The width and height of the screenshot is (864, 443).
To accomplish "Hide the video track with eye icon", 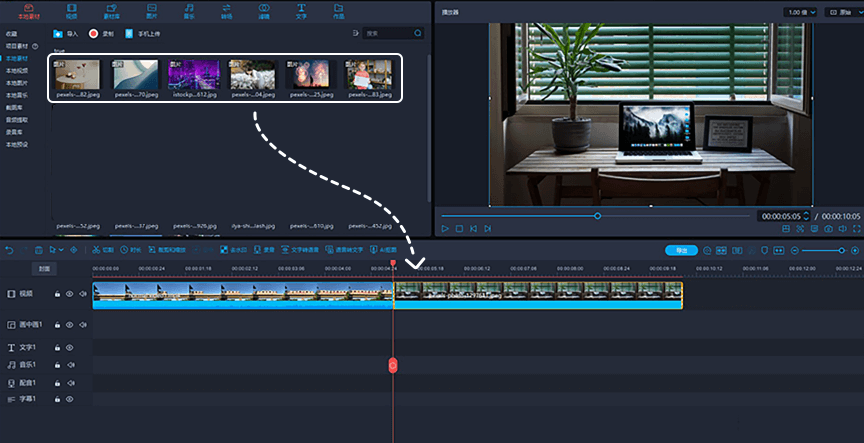I will (69, 294).
